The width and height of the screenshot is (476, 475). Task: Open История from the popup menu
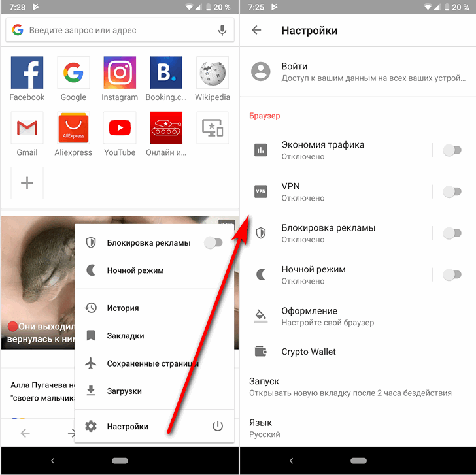click(154, 308)
